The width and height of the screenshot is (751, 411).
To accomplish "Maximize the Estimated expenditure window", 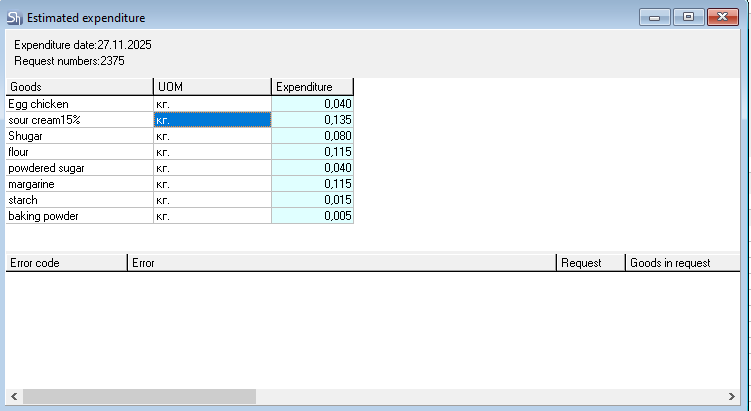I will click(x=689, y=17).
